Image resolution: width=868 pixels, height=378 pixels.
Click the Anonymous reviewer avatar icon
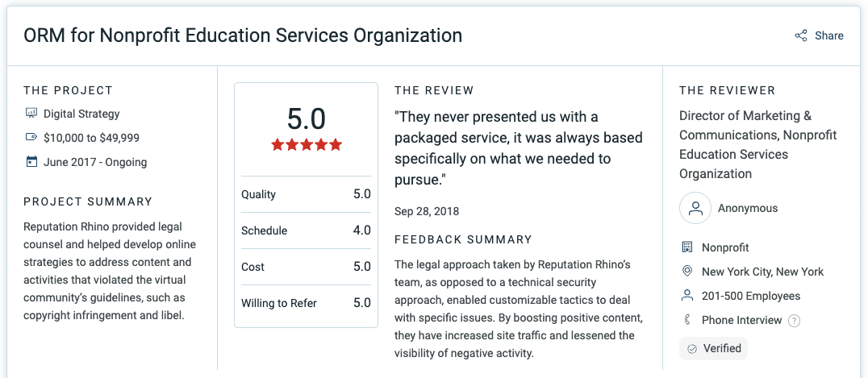click(695, 208)
